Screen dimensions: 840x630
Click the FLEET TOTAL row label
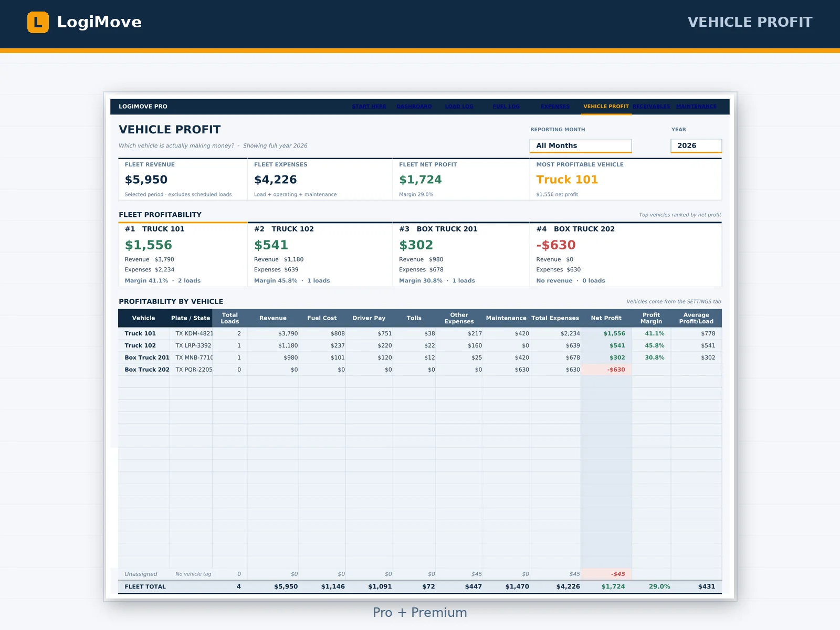click(145, 587)
